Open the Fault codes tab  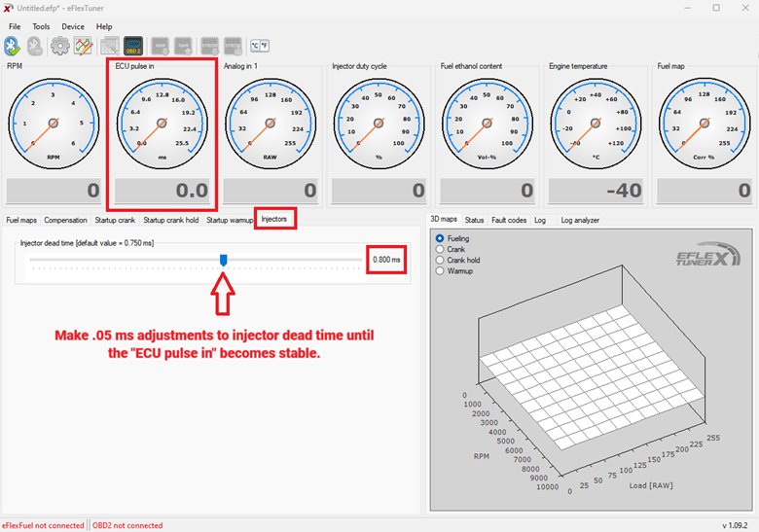pyautogui.click(x=509, y=220)
